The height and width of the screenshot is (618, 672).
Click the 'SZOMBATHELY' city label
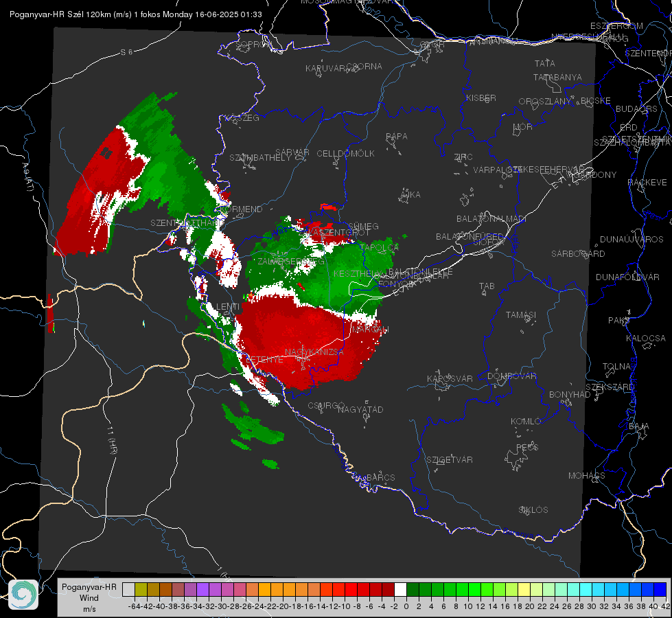pos(260,158)
